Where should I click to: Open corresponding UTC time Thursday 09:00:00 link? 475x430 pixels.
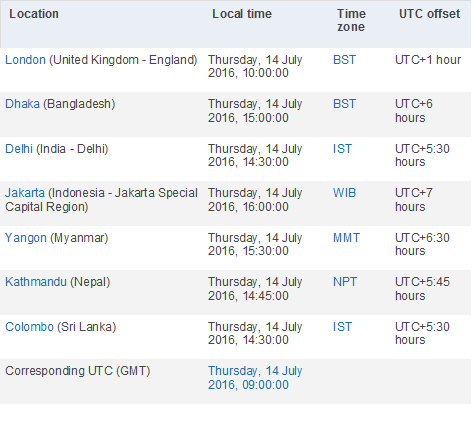point(255,378)
